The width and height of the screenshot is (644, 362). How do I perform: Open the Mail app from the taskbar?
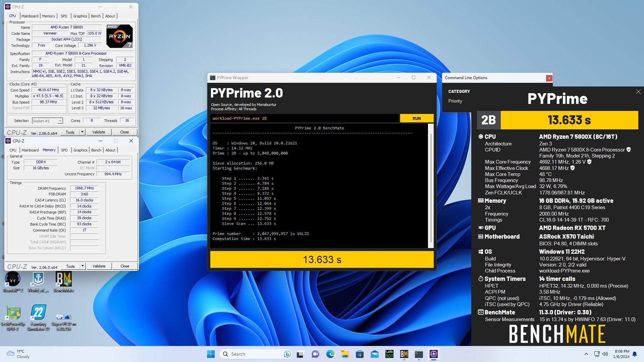[374, 354]
